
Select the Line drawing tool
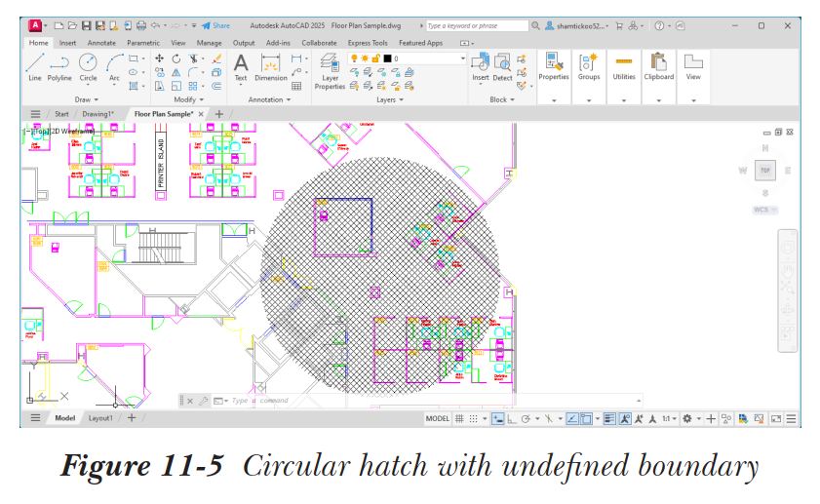point(34,67)
